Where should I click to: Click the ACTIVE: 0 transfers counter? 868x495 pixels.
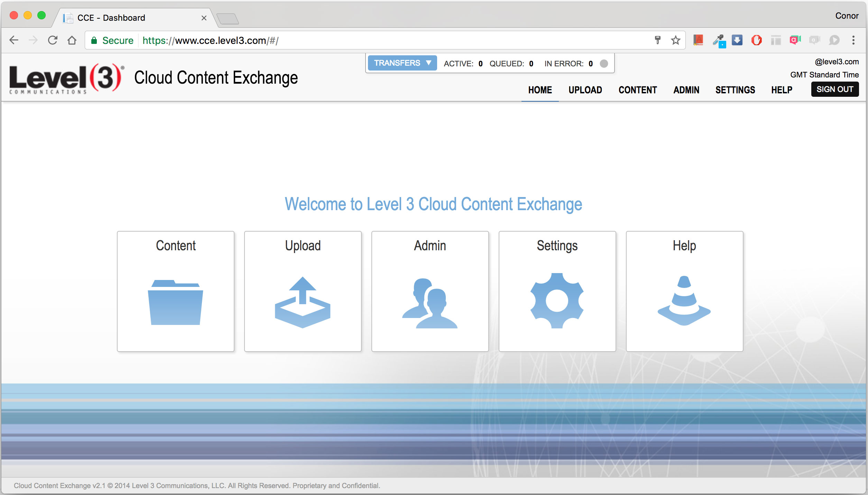(x=463, y=64)
